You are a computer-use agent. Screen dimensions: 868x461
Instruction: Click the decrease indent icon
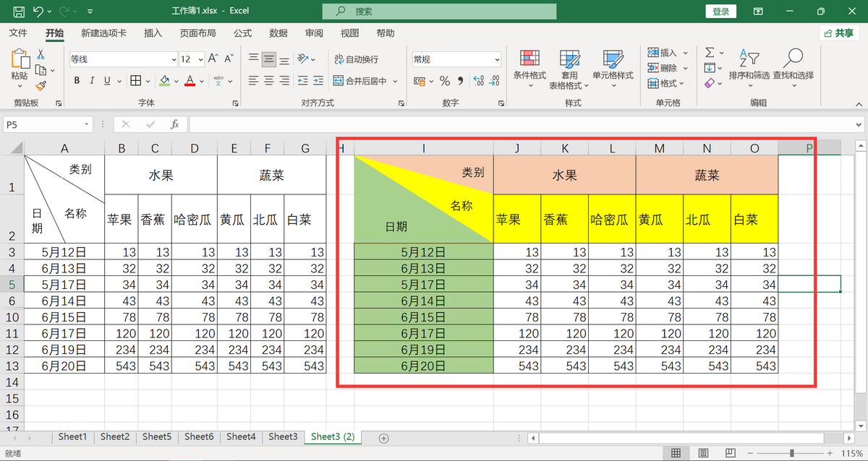click(x=304, y=81)
